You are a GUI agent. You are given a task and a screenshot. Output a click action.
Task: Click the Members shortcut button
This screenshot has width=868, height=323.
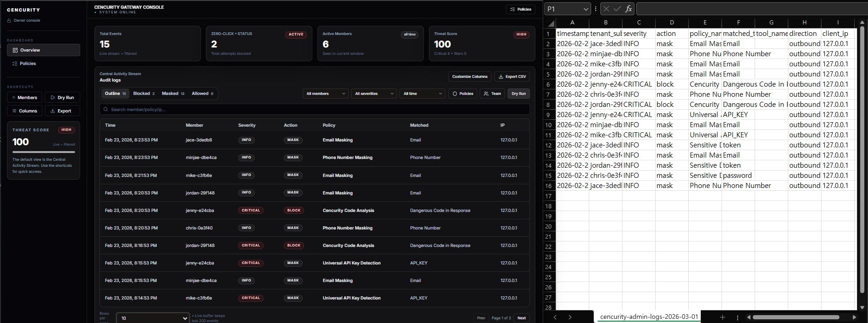pyautogui.click(x=24, y=97)
